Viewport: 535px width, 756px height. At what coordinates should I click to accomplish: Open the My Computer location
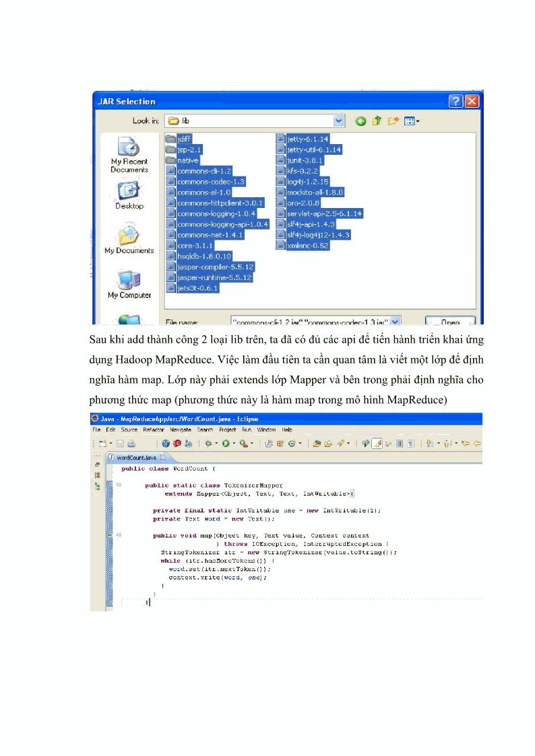pos(129,284)
